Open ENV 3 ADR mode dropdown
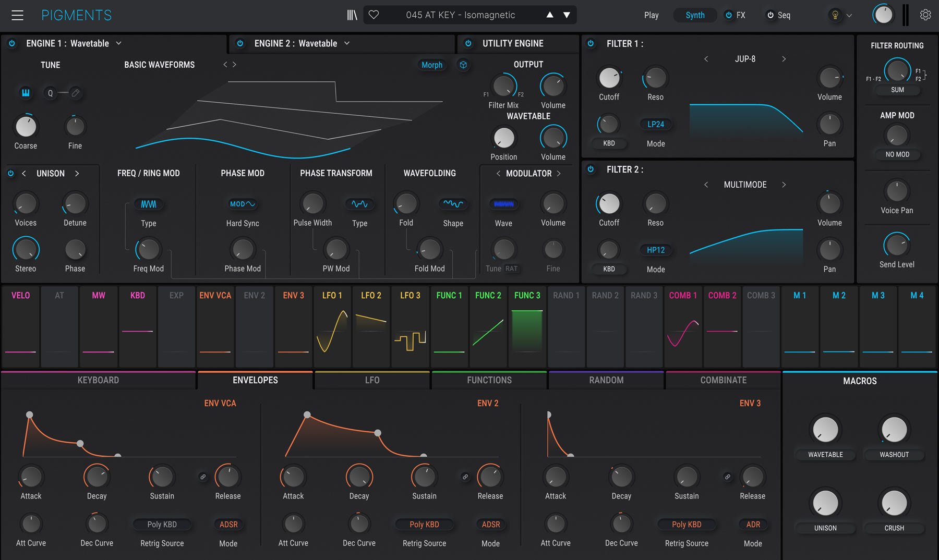 (753, 525)
